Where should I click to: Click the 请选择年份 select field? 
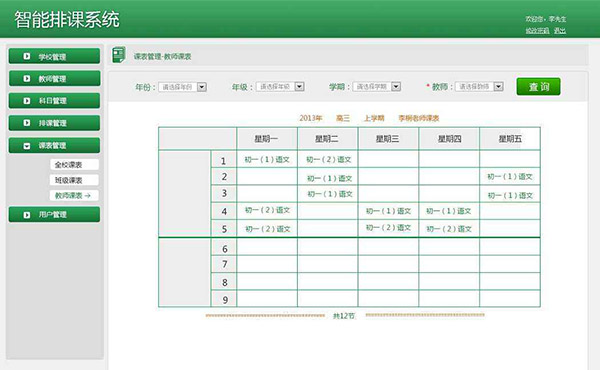coord(183,87)
